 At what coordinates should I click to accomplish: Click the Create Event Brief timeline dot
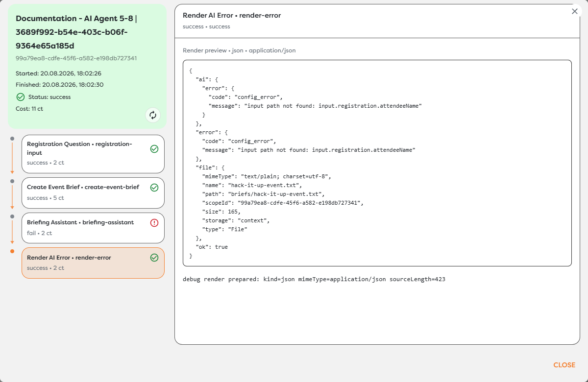point(12,181)
